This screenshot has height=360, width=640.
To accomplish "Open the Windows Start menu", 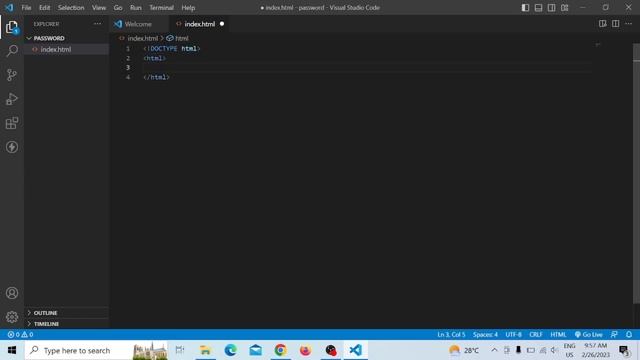I will point(12,350).
